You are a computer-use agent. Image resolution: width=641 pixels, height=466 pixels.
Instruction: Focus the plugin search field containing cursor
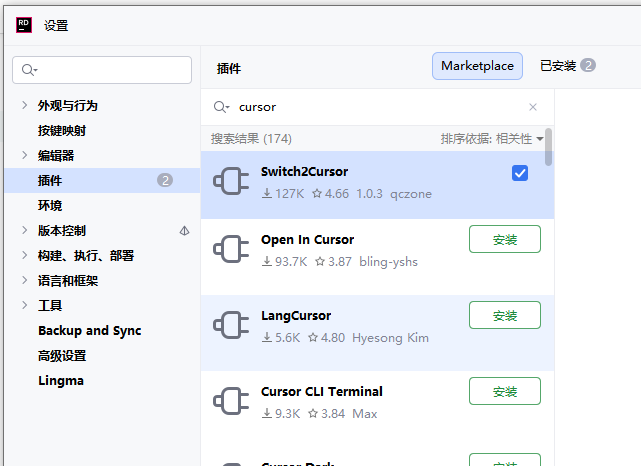pyautogui.click(x=377, y=107)
